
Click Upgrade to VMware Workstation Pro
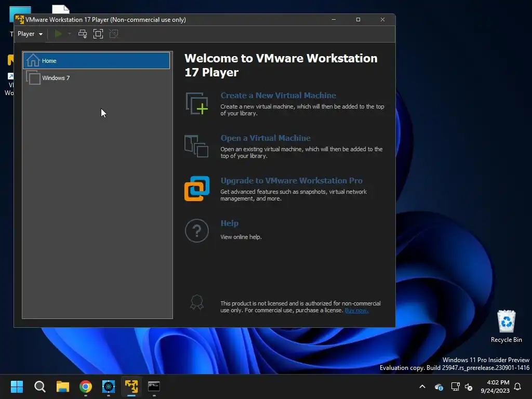[x=291, y=180]
